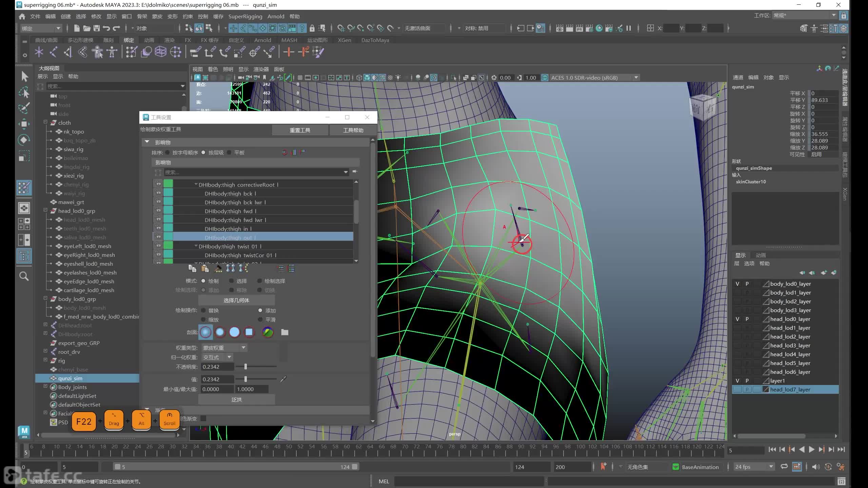
Task: Play the animation backwards
Action: [x=802, y=449]
